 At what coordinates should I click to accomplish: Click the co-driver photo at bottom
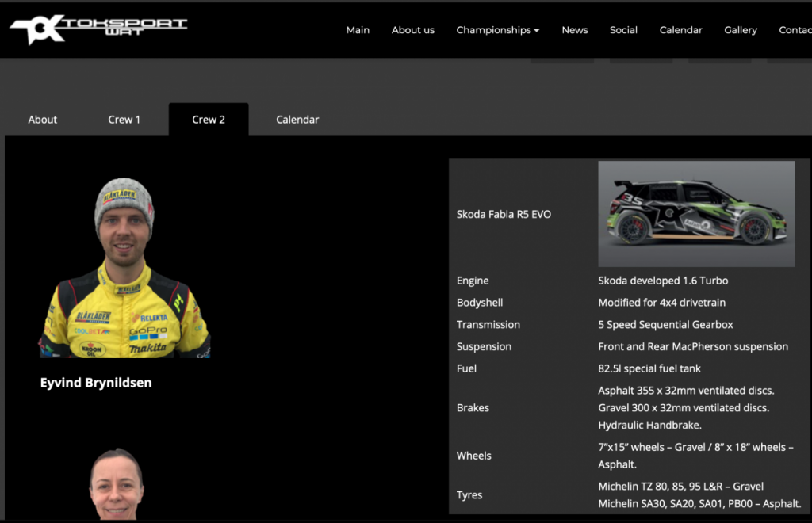pos(117,484)
